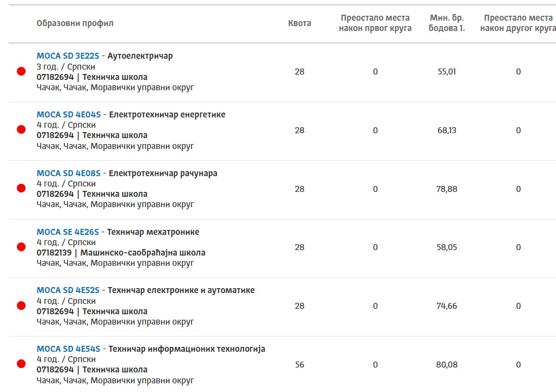
Task: Click the Квота column header
Action: tap(300, 23)
